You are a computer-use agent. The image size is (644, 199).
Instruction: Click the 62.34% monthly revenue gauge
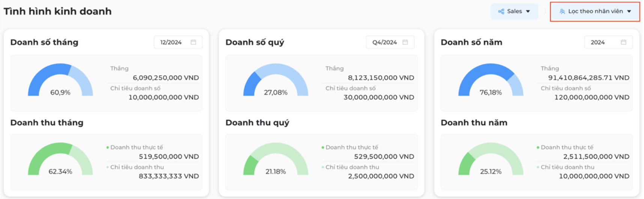(x=60, y=159)
